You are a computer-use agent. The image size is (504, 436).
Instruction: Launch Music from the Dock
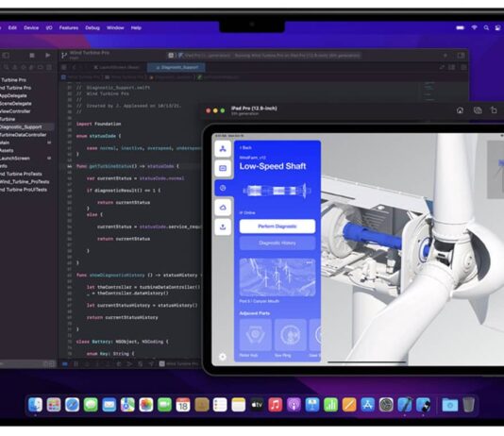pyautogui.click(x=276, y=405)
